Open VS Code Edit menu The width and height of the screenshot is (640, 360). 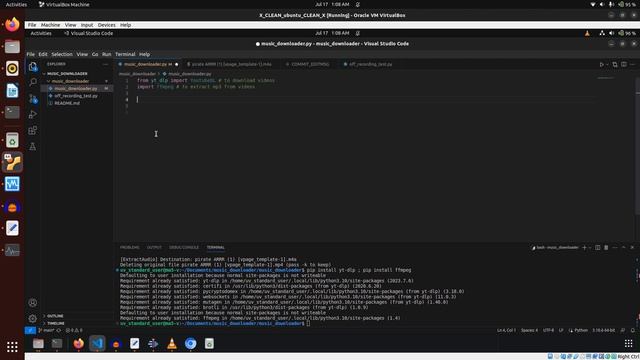coord(43,54)
